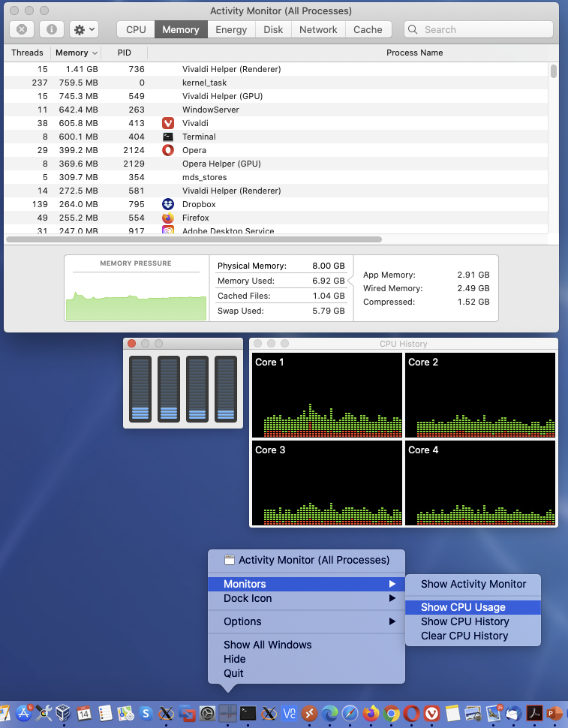Click Quit in the dock context menu
The height and width of the screenshot is (728, 568).
233,673
